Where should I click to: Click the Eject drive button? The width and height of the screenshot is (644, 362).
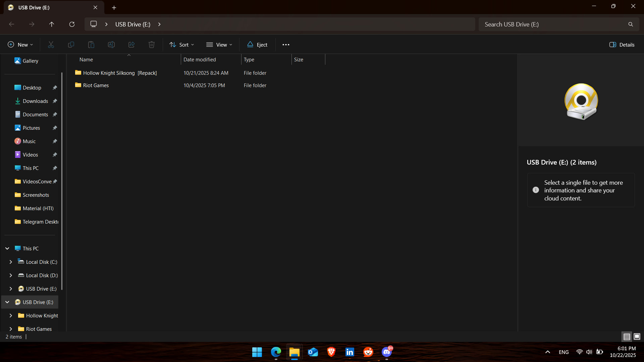[x=257, y=45]
